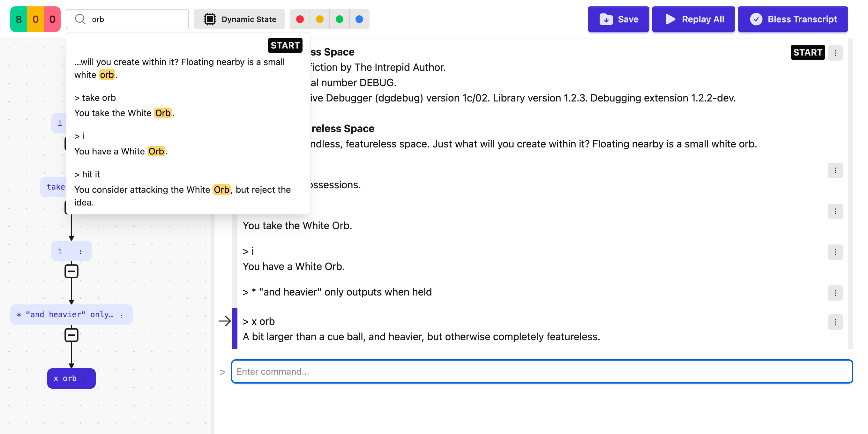
Task: Click the search magnifier icon
Action: pos(80,19)
